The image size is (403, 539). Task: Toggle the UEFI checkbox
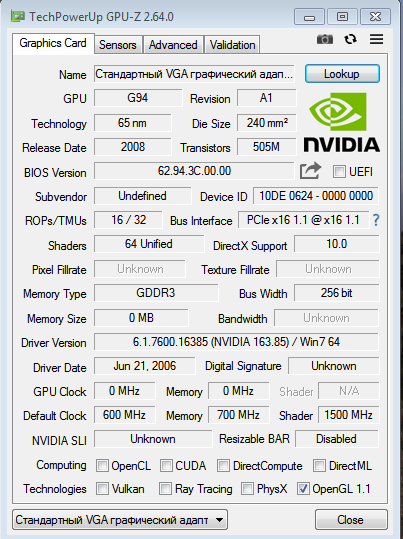(x=339, y=171)
